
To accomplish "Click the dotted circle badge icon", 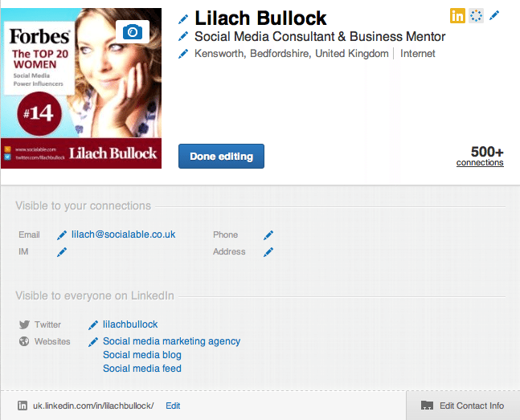I will click(x=477, y=15).
